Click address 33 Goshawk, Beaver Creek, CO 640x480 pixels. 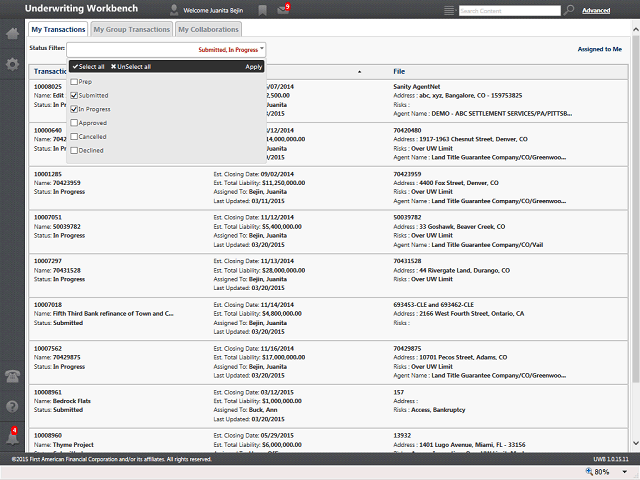462,227
